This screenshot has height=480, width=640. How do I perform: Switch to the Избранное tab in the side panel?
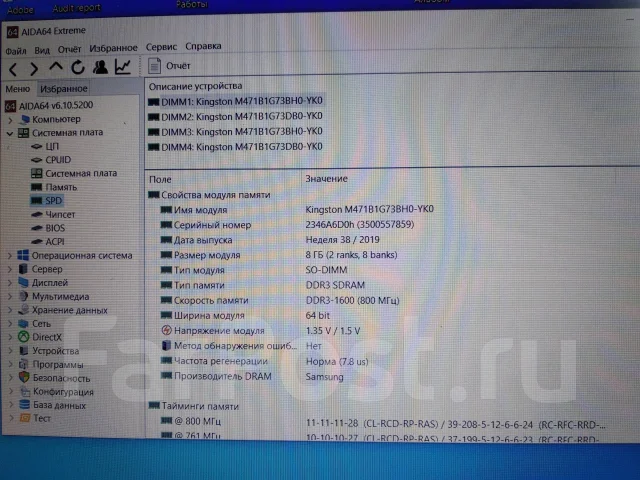63,89
